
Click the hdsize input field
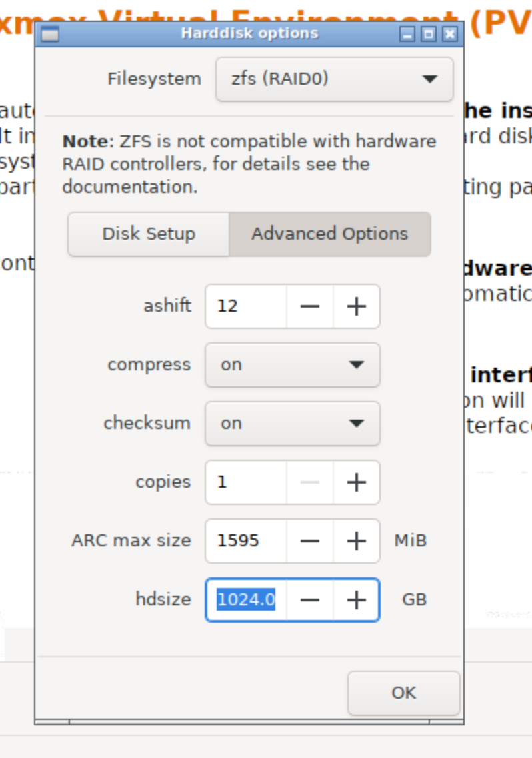point(247,600)
